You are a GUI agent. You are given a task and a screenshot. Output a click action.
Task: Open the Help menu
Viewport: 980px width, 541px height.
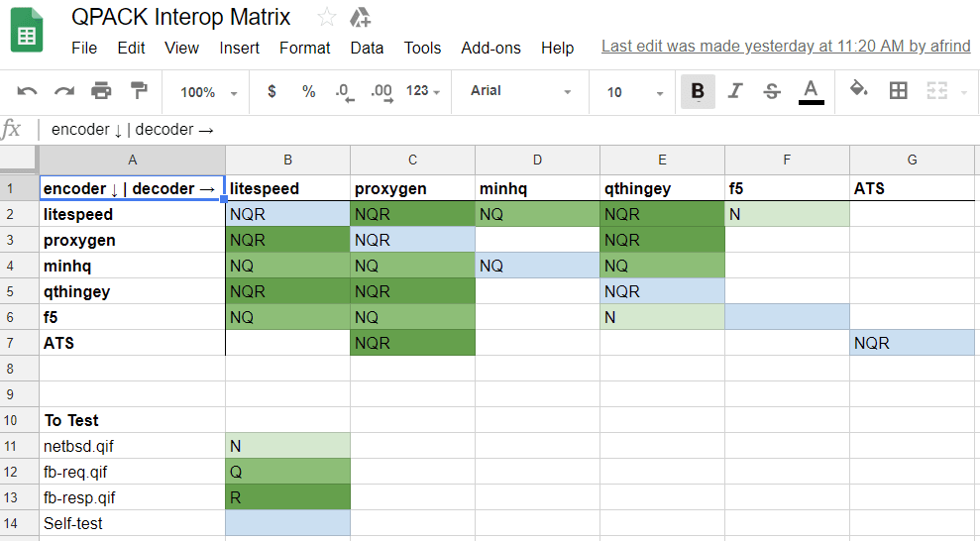(558, 49)
